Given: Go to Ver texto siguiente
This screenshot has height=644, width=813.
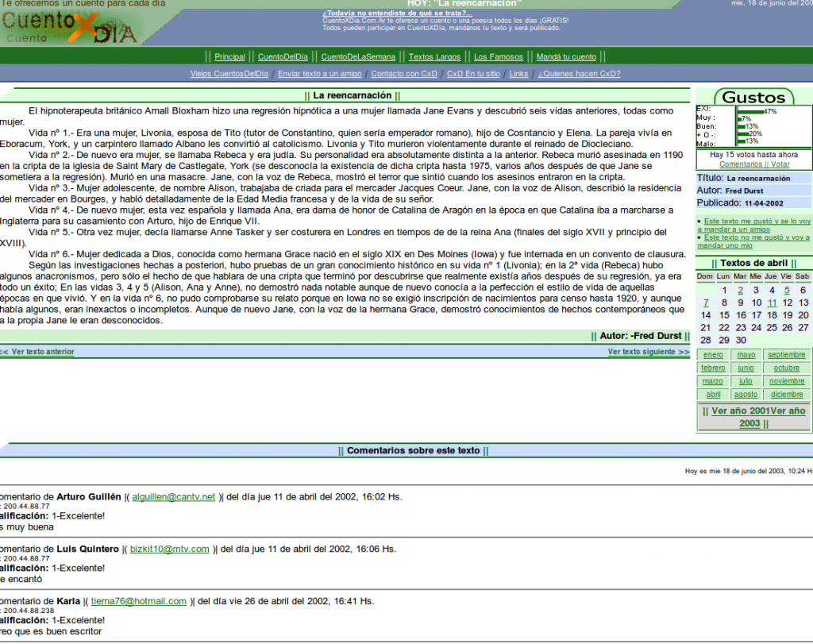Looking at the screenshot, I should click(649, 351).
